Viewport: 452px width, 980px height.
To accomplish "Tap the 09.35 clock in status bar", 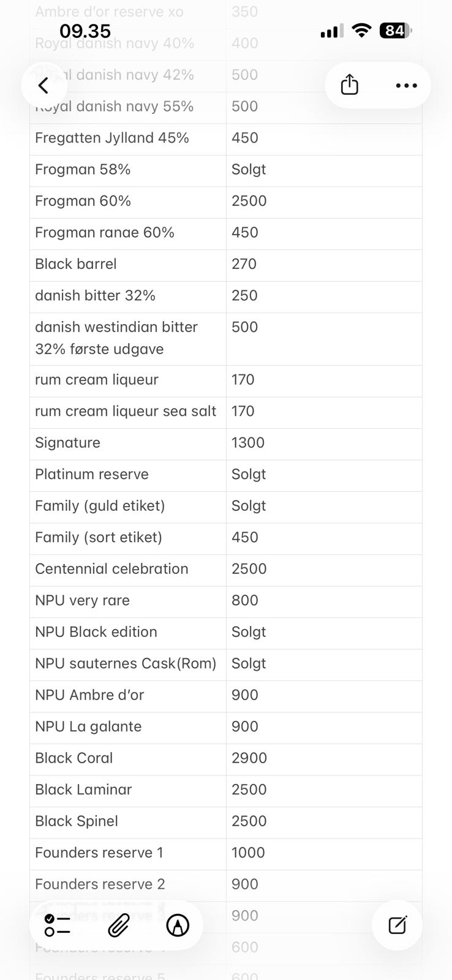I will pos(85,31).
